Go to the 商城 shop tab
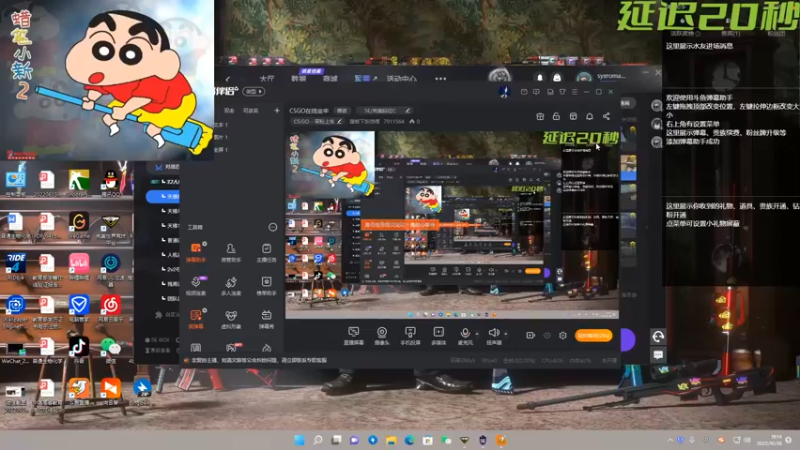The width and height of the screenshot is (800, 450). 330,79
